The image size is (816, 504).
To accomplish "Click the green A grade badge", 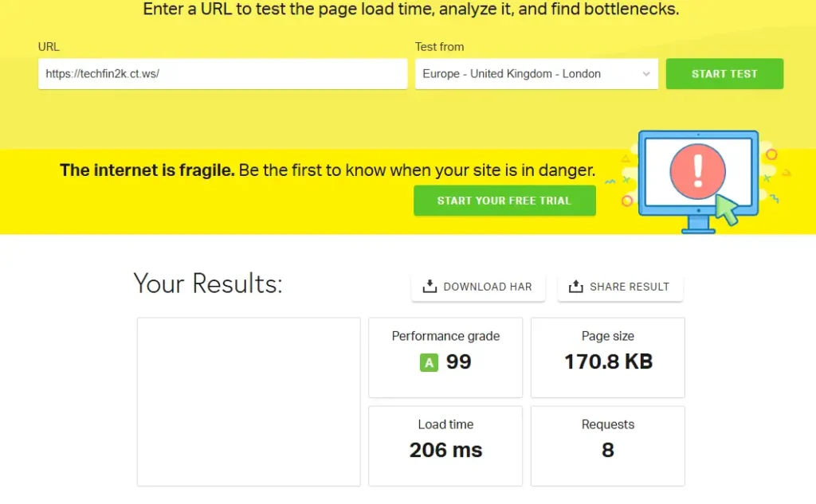I will pyautogui.click(x=429, y=362).
